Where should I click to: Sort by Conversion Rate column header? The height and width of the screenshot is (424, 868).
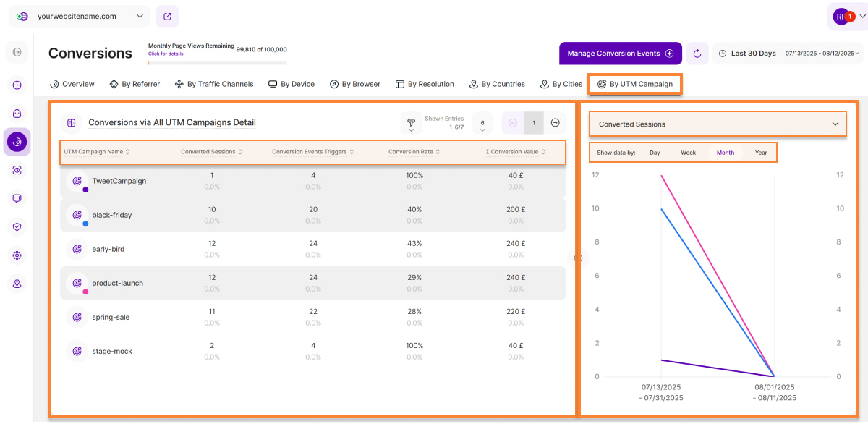coord(414,152)
